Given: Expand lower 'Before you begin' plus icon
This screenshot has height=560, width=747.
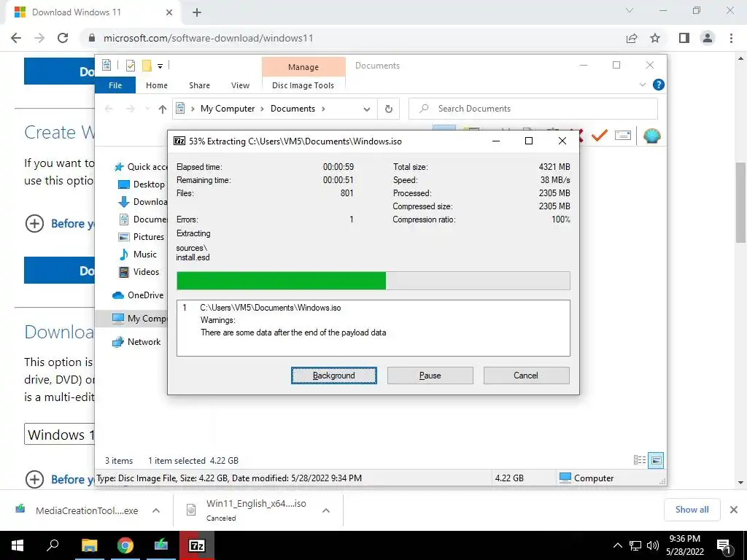Looking at the screenshot, I should [x=34, y=479].
